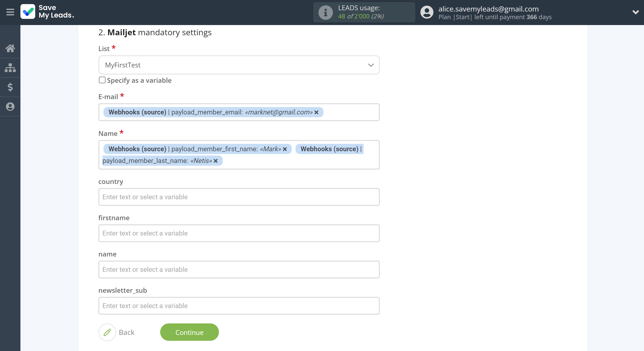Open Billing dollar icon in sidebar
This screenshot has width=644, height=351.
point(10,87)
